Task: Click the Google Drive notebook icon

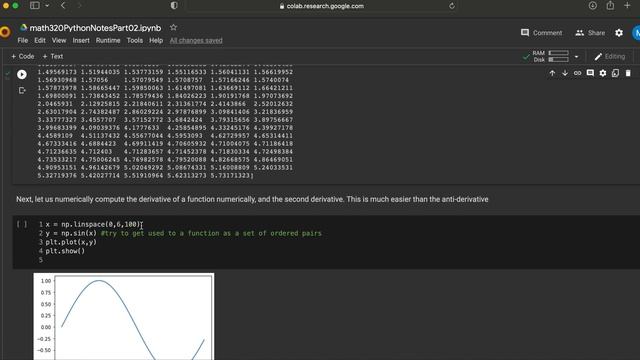Action: [x=23, y=27]
